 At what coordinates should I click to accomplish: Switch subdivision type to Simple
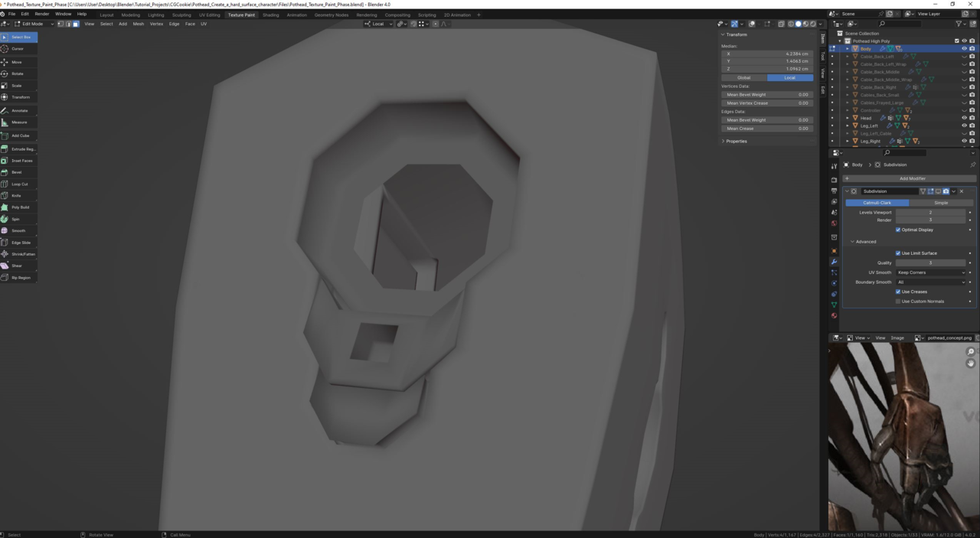(941, 203)
